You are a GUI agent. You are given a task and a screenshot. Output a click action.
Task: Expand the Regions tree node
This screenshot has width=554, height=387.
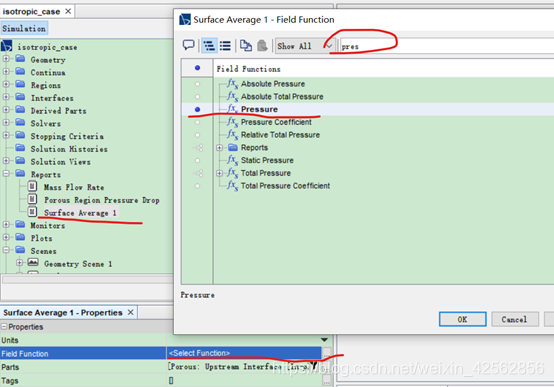pos(6,84)
